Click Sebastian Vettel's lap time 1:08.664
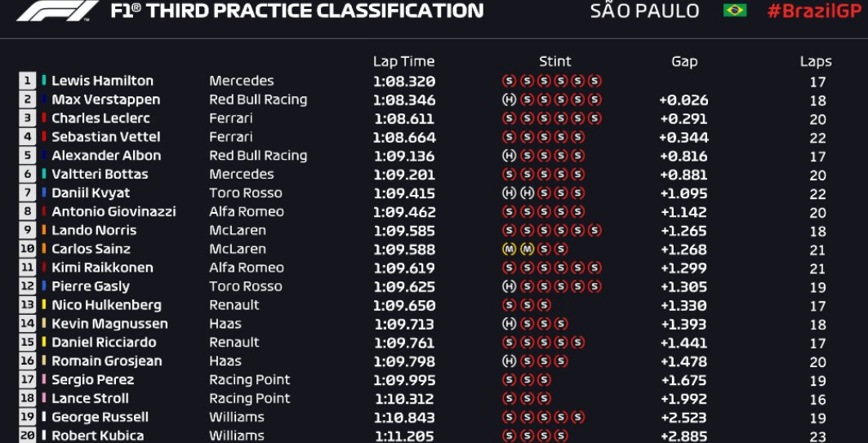 point(404,138)
